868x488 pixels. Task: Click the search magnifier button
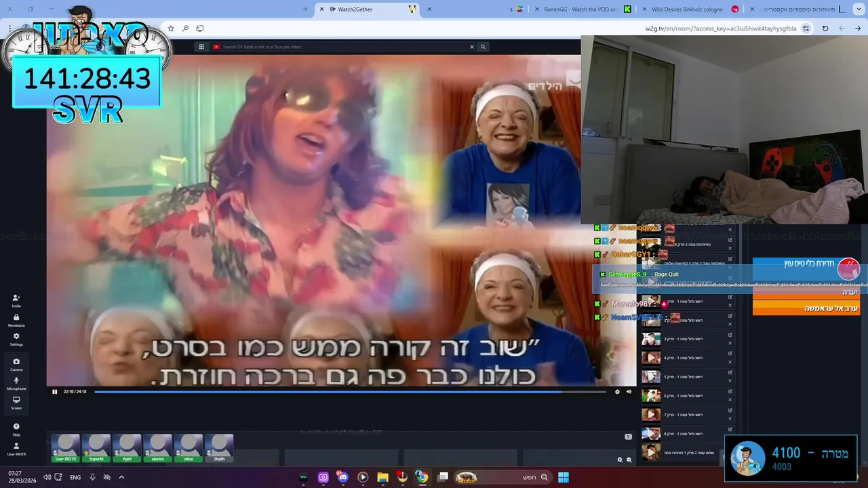pyautogui.click(x=483, y=47)
